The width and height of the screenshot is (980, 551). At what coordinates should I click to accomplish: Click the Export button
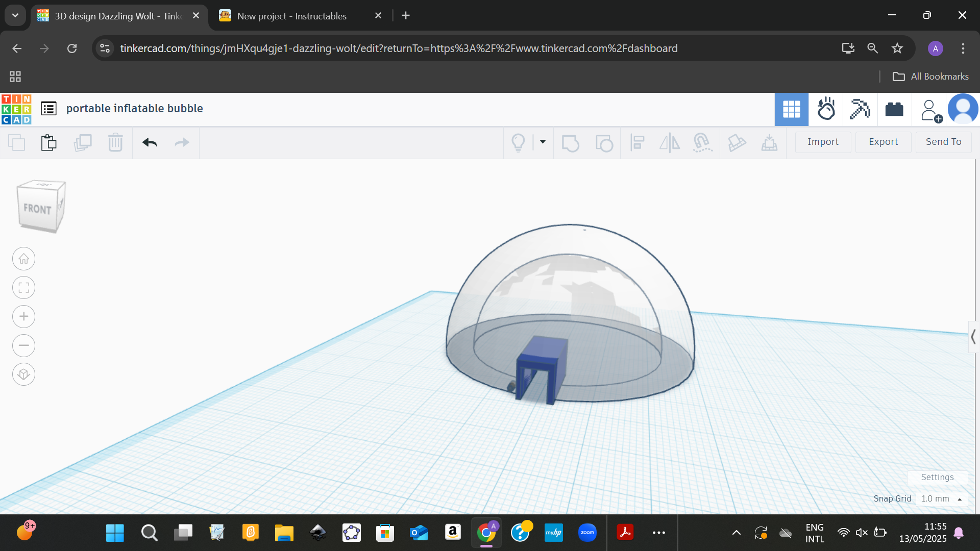click(883, 142)
